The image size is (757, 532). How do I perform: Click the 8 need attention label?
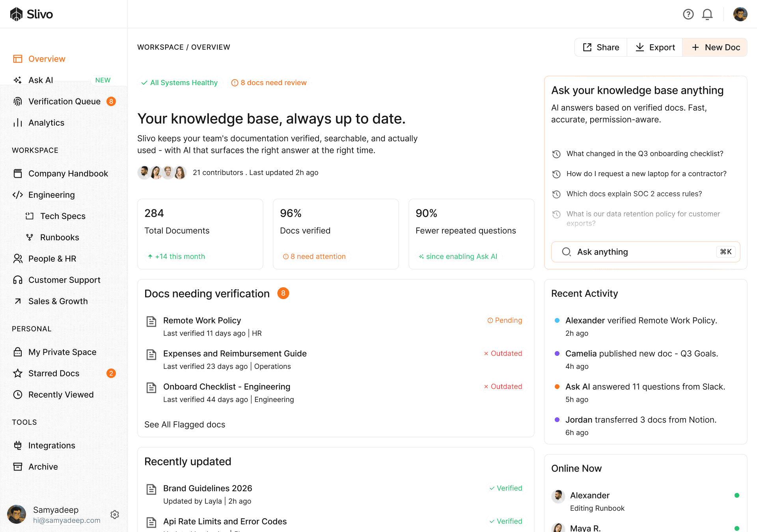314,257
